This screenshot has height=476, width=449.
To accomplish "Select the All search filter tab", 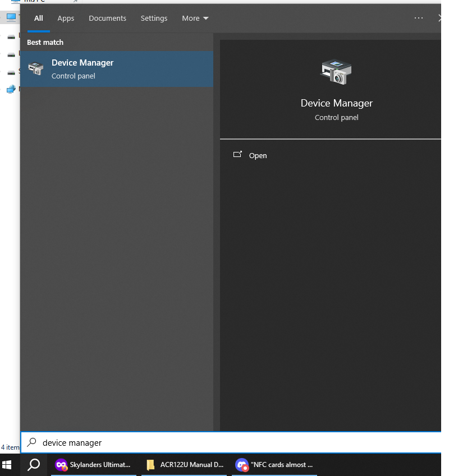I will coord(39,18).
